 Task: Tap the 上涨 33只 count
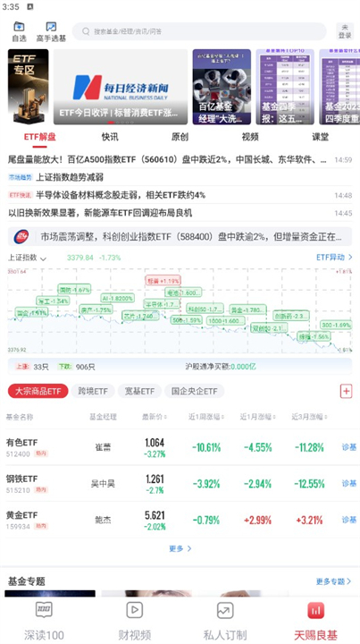click(31, 367)
